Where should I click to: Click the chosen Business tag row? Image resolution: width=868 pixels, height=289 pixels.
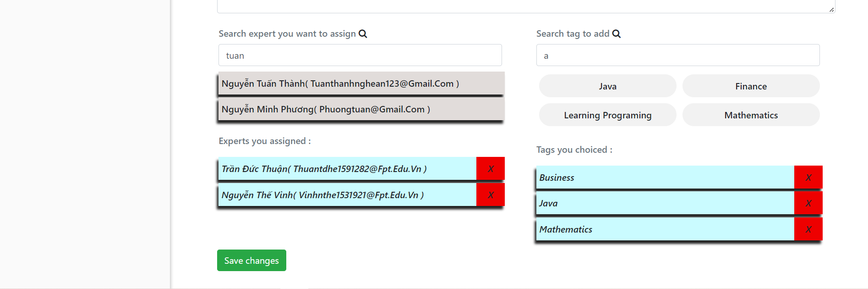click(665, 178)
